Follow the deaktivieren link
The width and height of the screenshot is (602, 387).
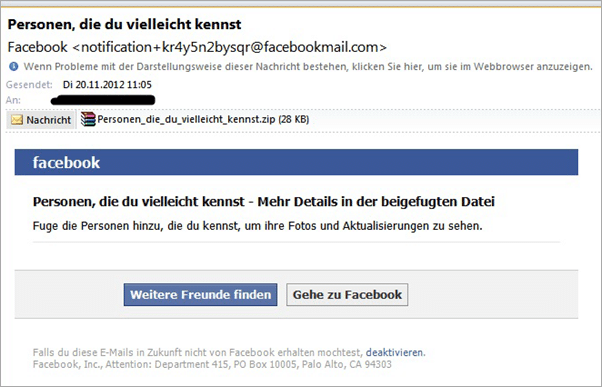(395, 352)
